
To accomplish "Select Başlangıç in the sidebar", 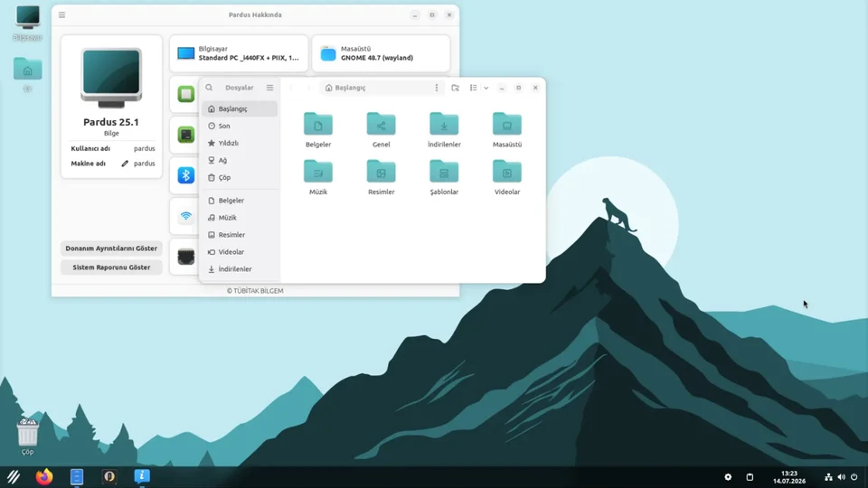I will click(x=240, y=109).
